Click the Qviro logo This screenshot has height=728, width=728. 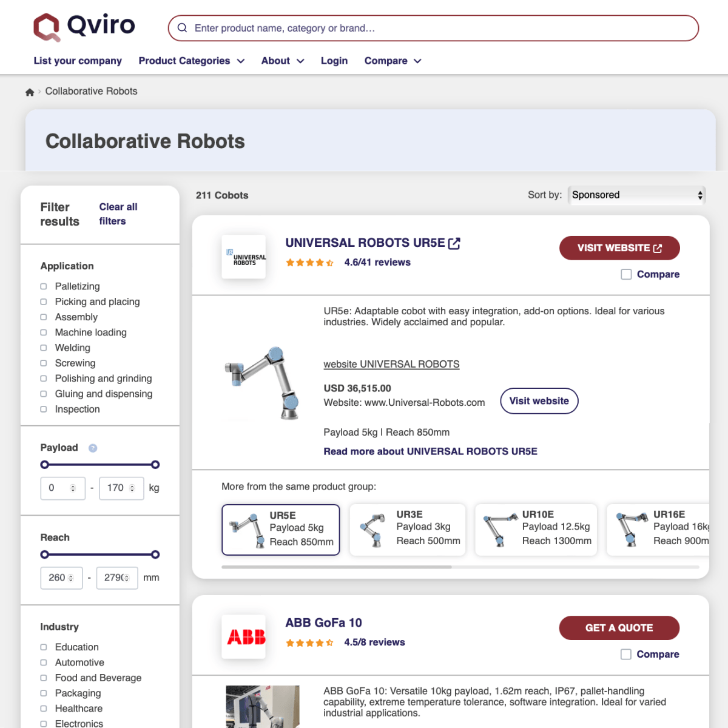[83, 27]
